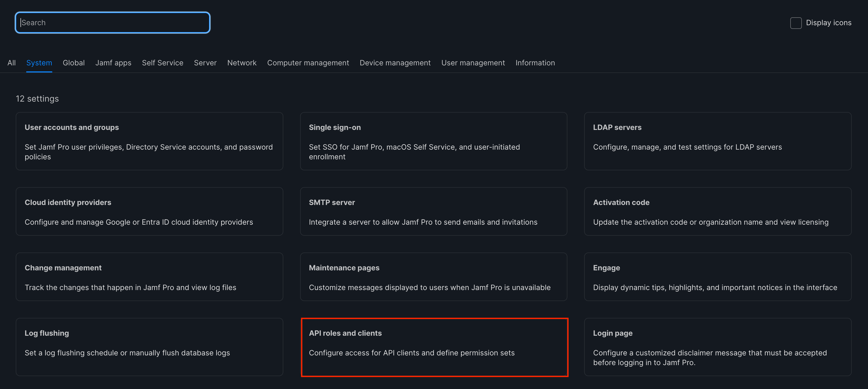Open the Network tab
The height and width of the screenshot is (389, 868).
click(242, 63)
